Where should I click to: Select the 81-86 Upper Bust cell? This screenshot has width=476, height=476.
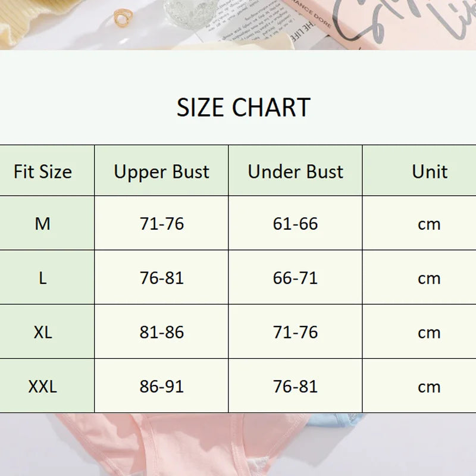(162, 332)
